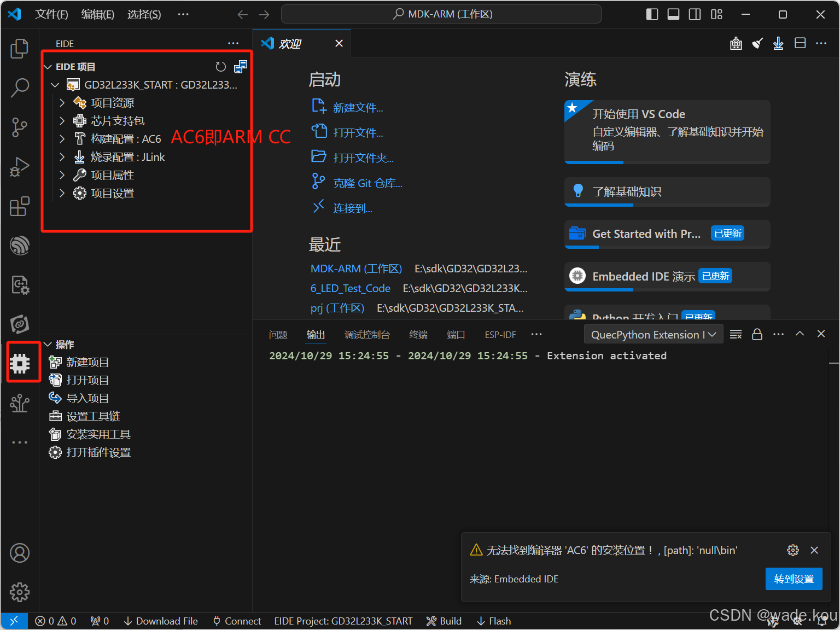The height and width of the screenshot is (630, 840).
Task: Expand the 项目属性 tree node
Action: (x=62, y=175)
